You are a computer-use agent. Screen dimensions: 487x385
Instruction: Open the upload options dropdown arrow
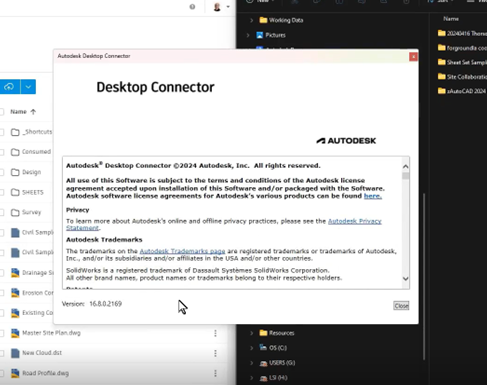click(x=28, y=87)
